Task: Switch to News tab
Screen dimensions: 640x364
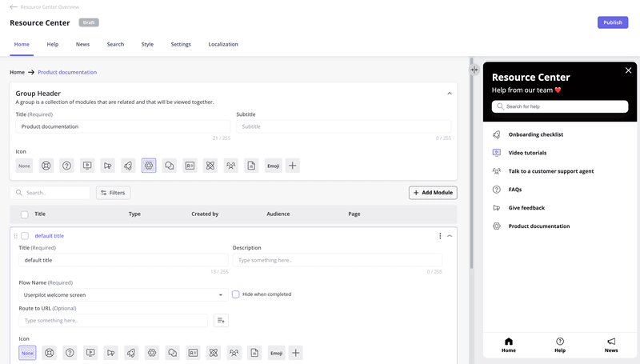Action: point(82,45)
